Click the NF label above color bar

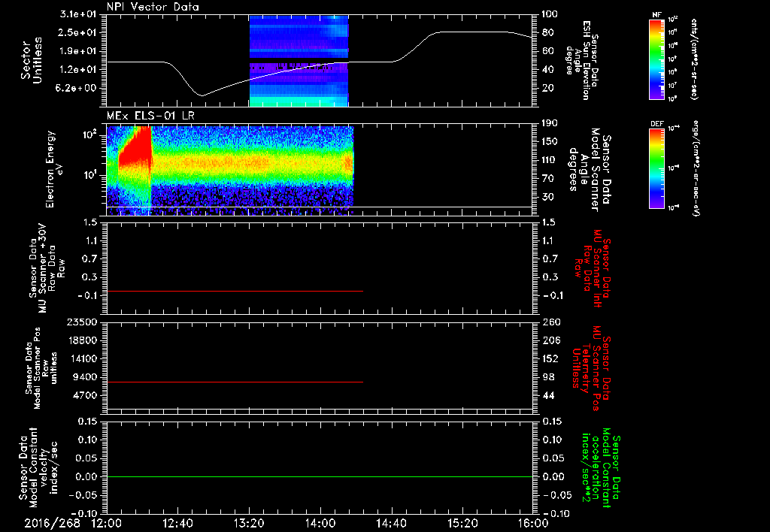(x=656, y=15)
